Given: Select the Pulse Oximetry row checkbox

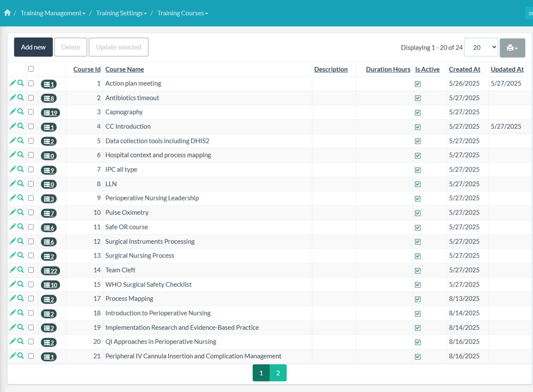Looking at the screenshot, I should (x=31, y=212).
